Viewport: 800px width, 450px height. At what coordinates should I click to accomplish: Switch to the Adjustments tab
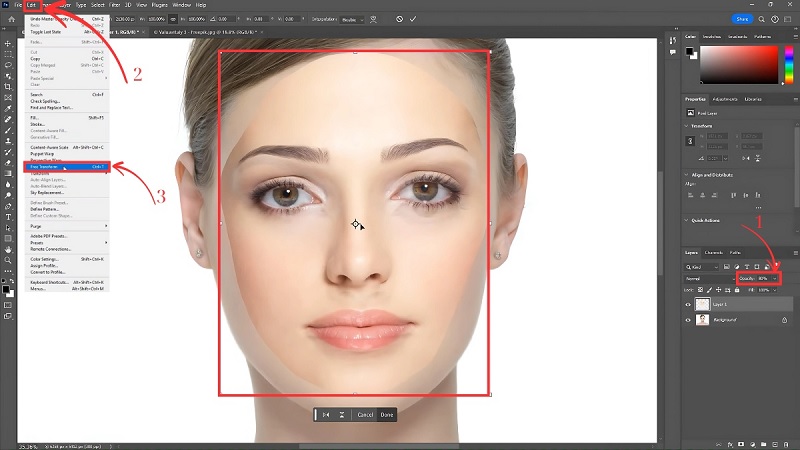click(724, 99)
